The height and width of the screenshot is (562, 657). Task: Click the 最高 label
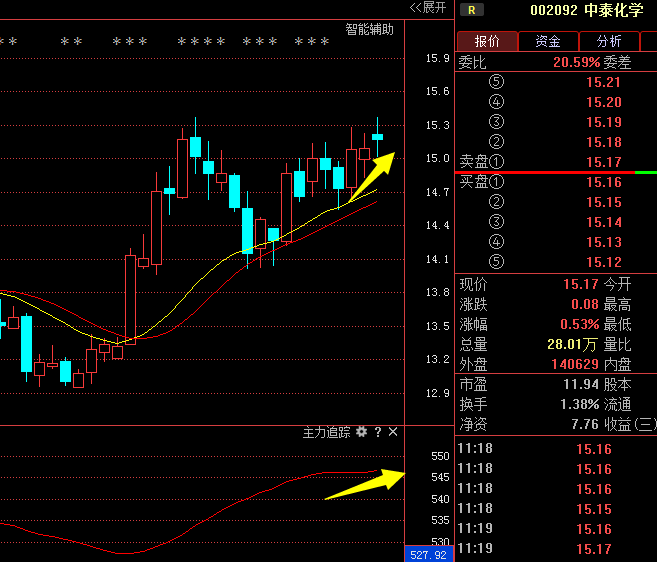[617, 304]
